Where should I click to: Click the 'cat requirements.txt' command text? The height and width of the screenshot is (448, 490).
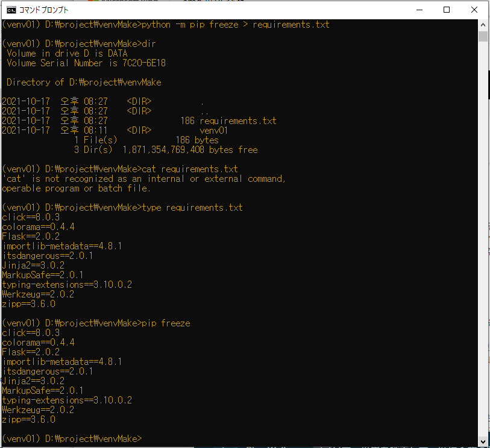[190, 169]
